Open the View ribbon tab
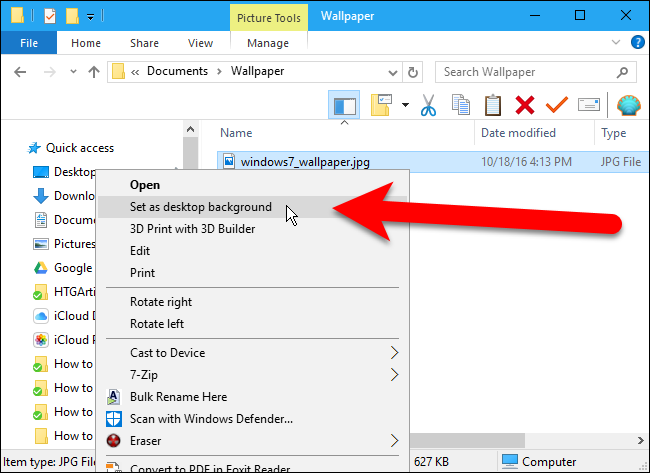 tap(200, 43)
